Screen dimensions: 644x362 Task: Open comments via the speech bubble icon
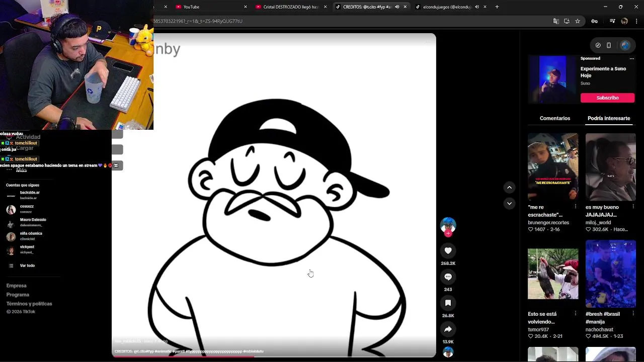point(448,277)
